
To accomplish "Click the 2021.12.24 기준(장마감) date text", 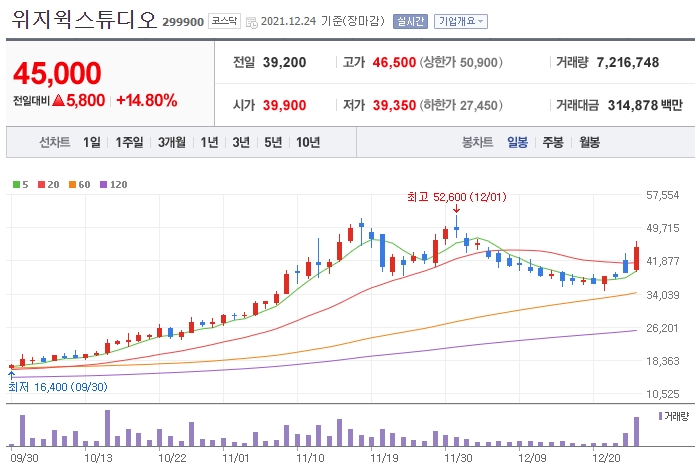I will pyautogui.click(x=323, y=21).
